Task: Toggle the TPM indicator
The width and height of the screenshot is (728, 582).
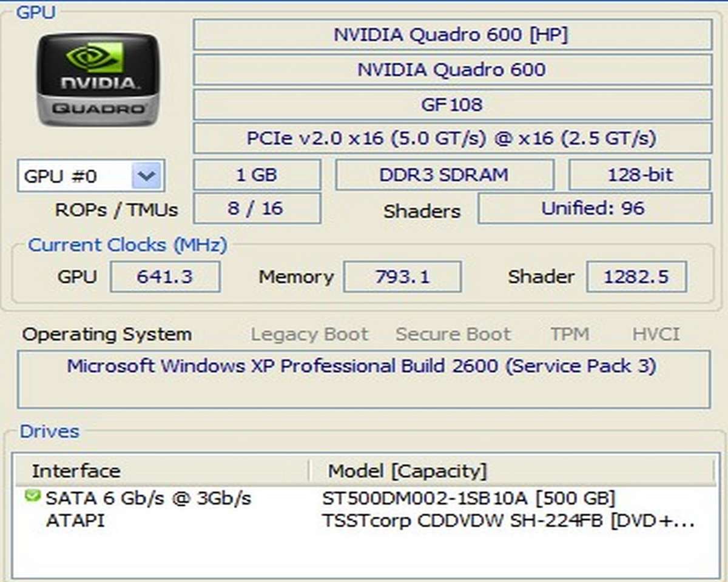Action: (x=570, y=334)
